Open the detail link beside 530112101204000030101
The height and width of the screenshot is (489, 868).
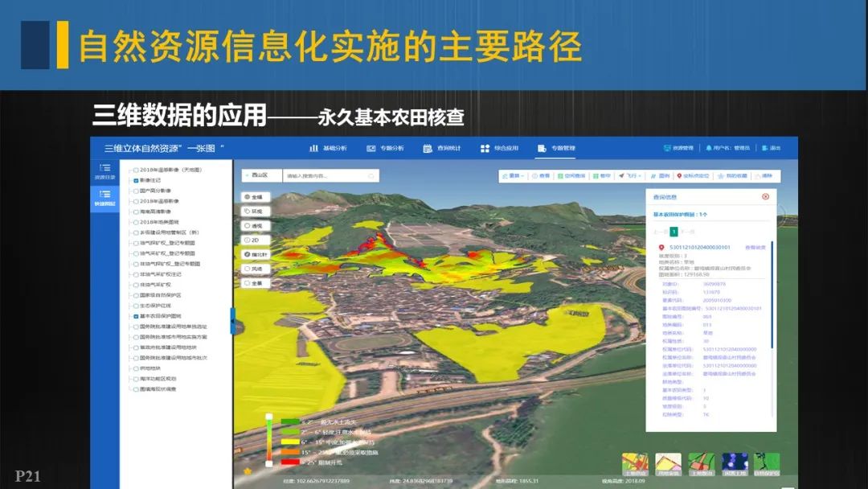coord(755,248)
